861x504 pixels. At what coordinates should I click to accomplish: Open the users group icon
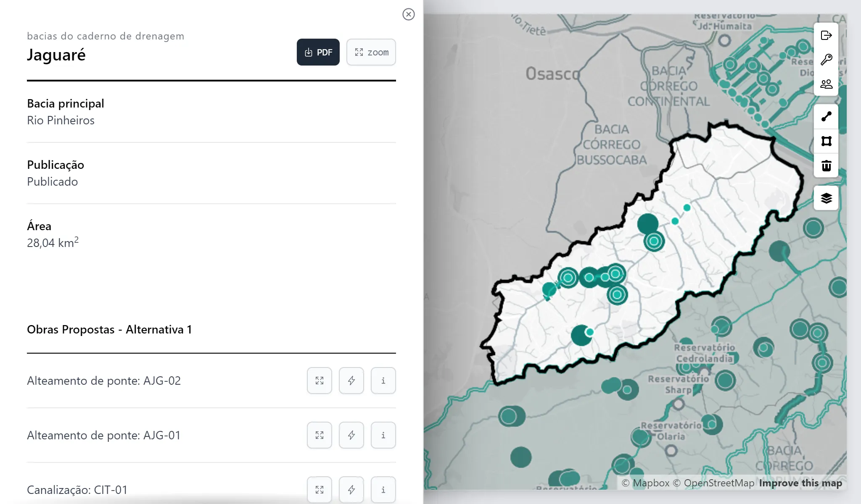coord(826,84)
